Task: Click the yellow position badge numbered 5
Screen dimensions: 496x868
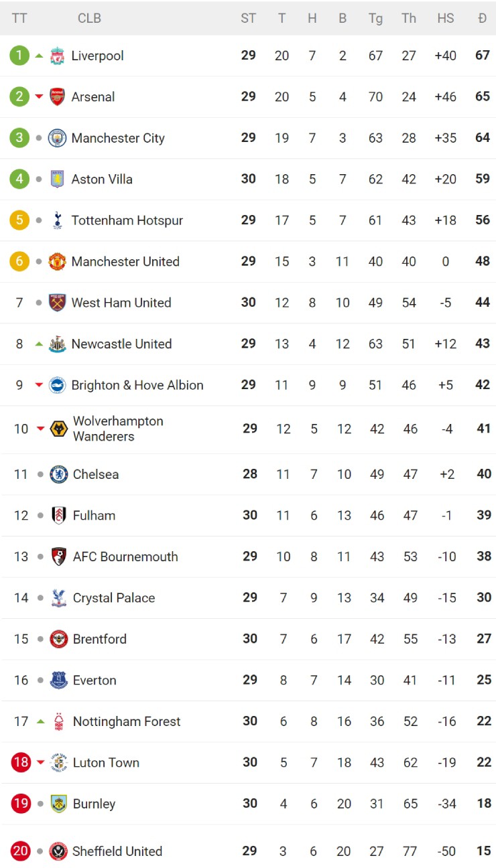Action: point(19,220)
